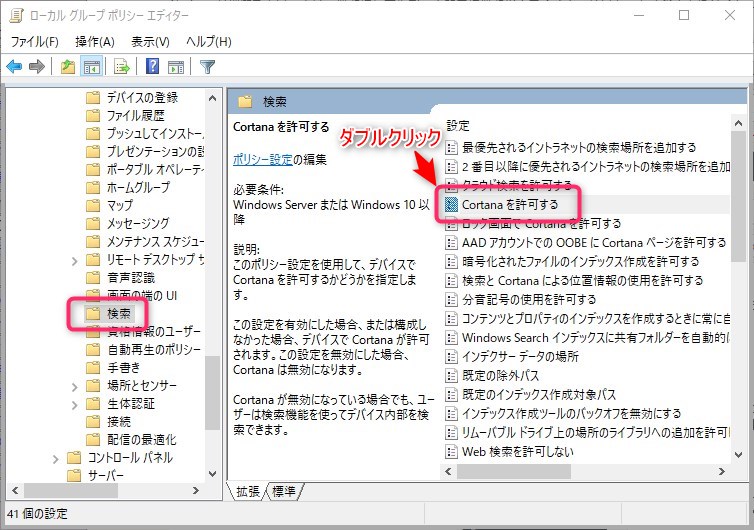Select the ホームグループ tree folder

[x=138, y=187]
